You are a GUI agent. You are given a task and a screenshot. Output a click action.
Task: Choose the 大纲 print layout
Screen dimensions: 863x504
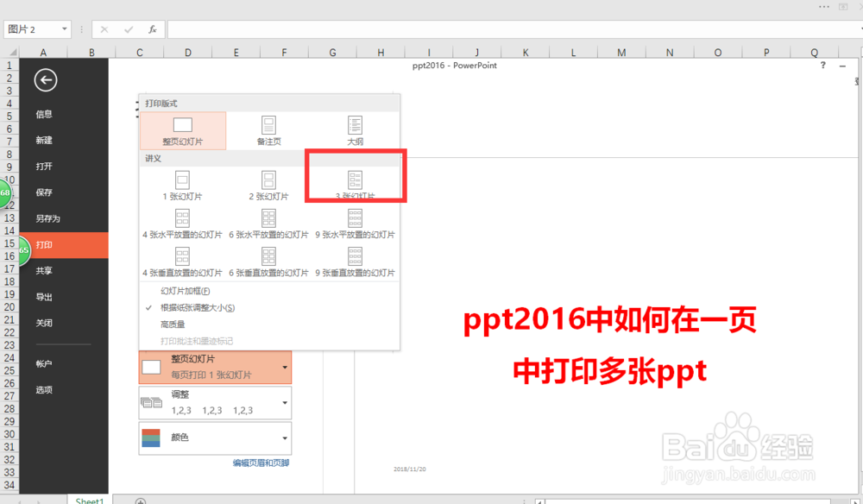[355, 131]
